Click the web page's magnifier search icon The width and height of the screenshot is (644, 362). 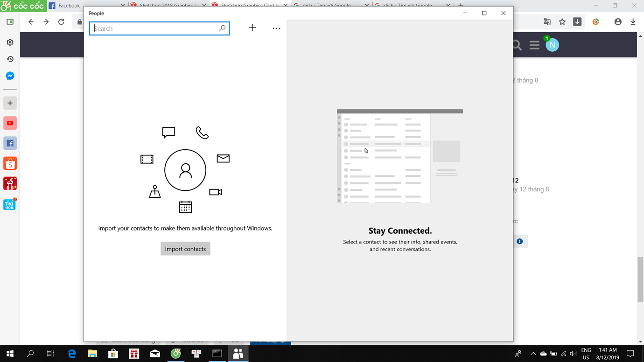(517, 45)
